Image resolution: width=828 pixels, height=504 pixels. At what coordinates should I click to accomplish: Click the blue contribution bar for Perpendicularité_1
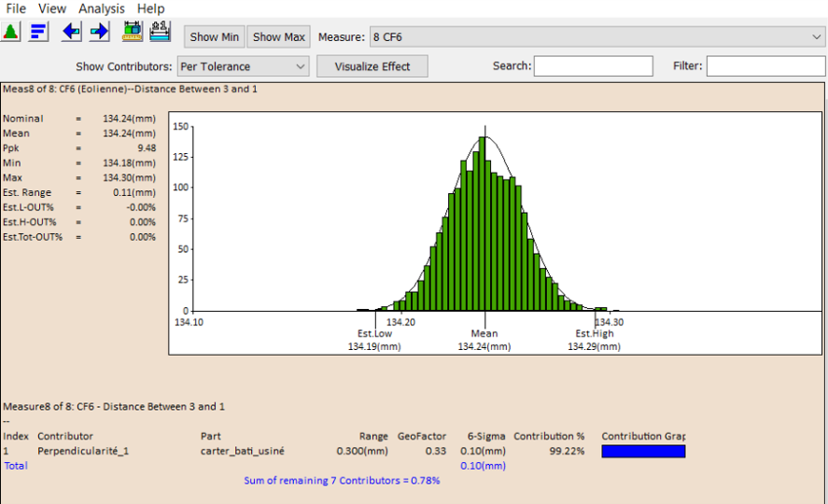(x=643, y=451)
